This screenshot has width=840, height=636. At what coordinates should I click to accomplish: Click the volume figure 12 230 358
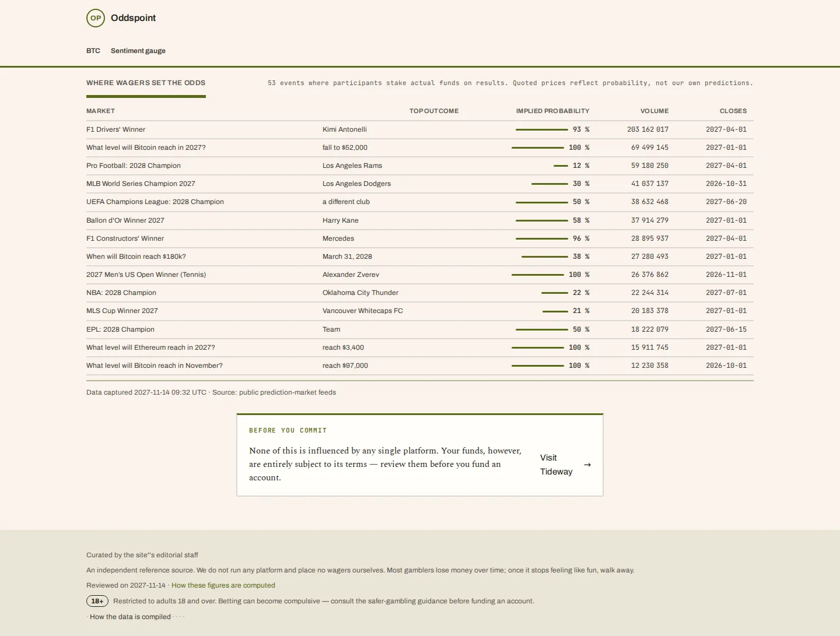tap(650, 366)
